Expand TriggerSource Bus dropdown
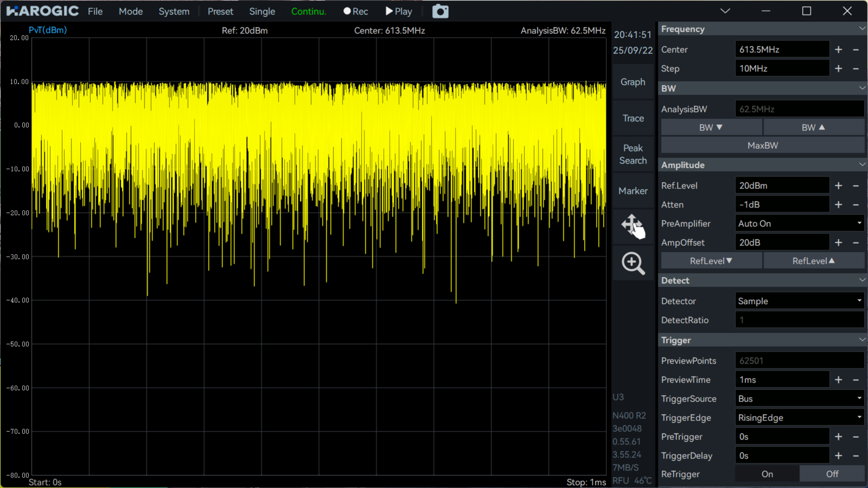Viewport: 868px width, 488px height. tap(799, 399)
